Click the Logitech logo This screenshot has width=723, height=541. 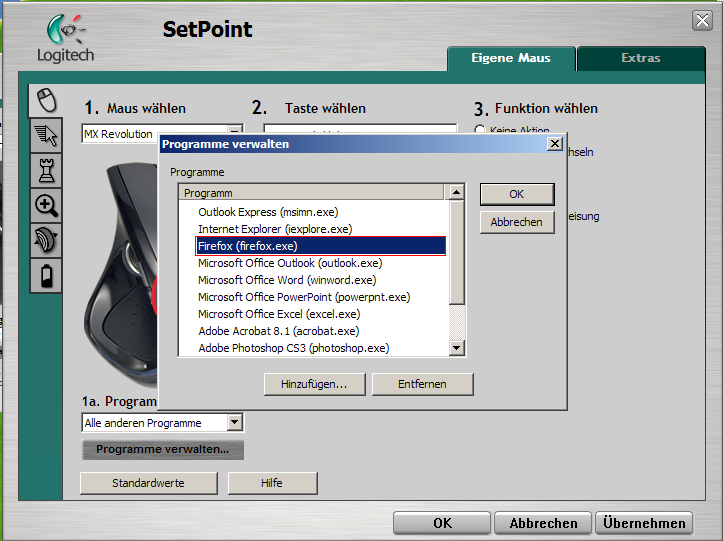(x=65, y=38)
